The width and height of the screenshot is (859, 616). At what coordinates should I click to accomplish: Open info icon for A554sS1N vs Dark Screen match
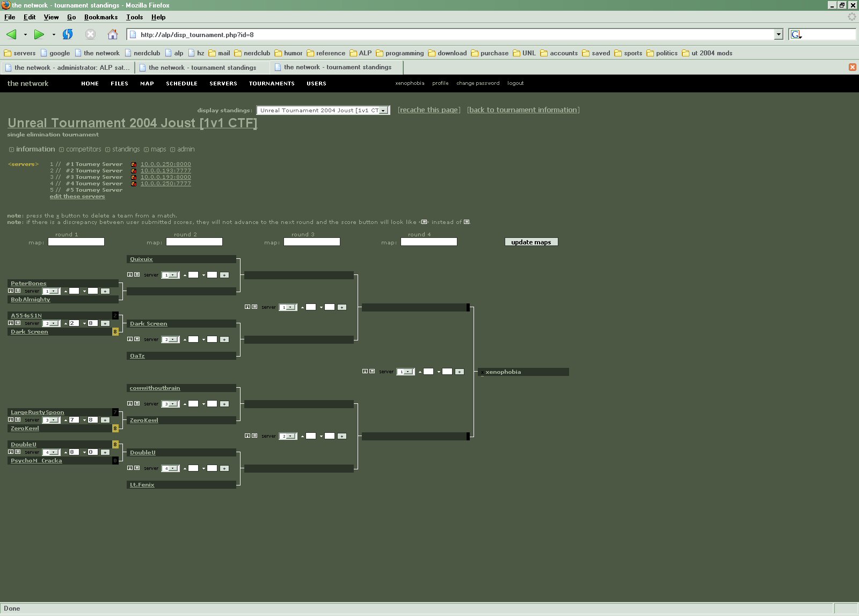(11, 323)
